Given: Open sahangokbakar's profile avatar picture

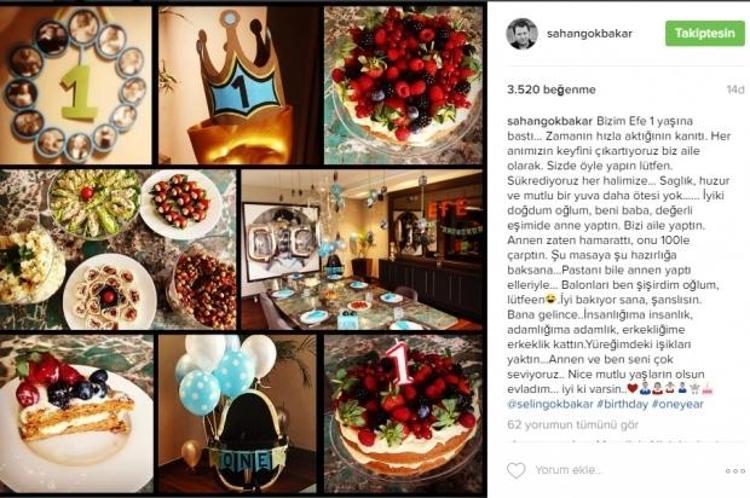Looking at the screenshot, I should (x=521, y=33).
